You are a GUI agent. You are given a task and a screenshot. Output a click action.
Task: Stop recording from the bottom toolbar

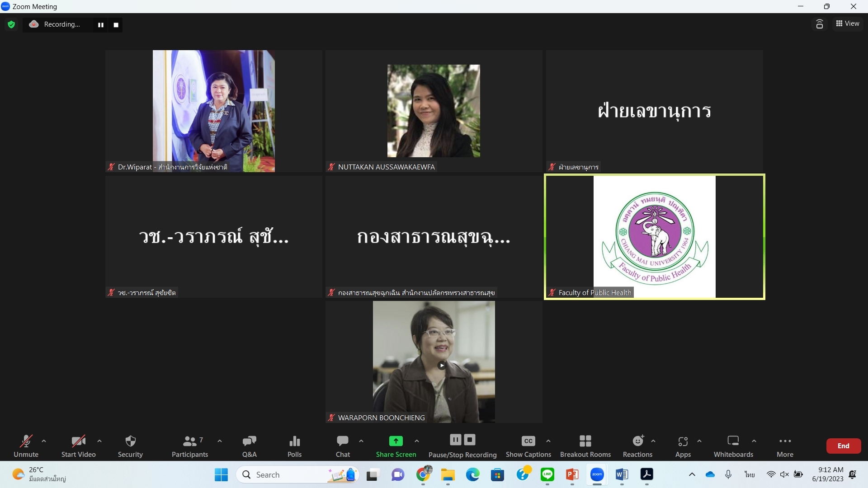pos(470,440)
